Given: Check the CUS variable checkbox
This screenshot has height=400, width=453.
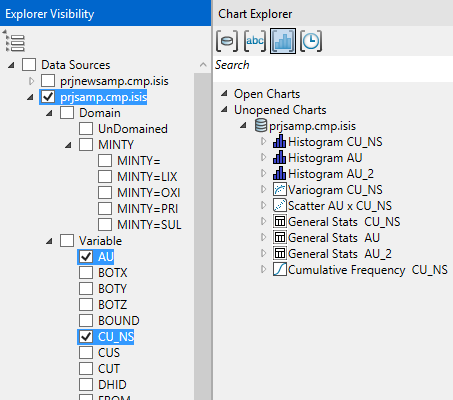Looking at the screenshot, I should pyautogui.click(x=86, y=353).
